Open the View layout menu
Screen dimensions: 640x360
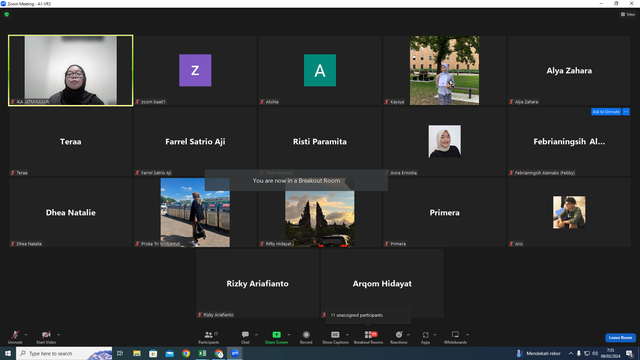[x=628, y=14]
